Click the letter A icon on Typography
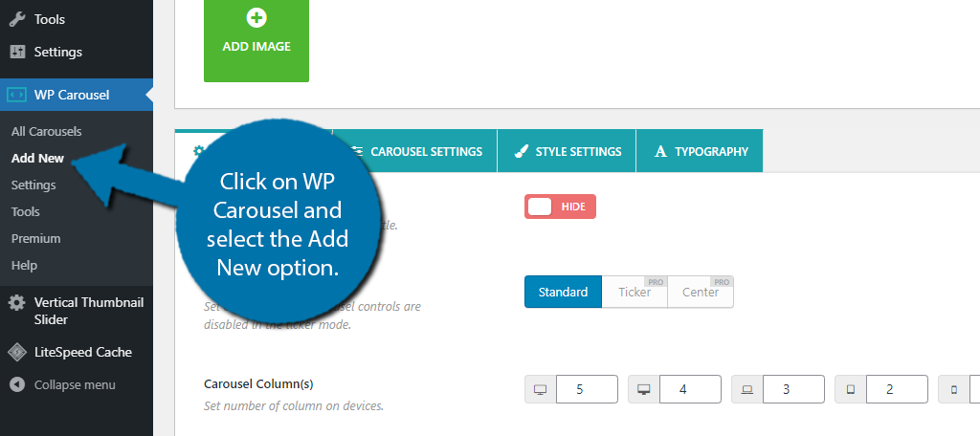The width and height of the screenshot is (980, 436). 660,151
